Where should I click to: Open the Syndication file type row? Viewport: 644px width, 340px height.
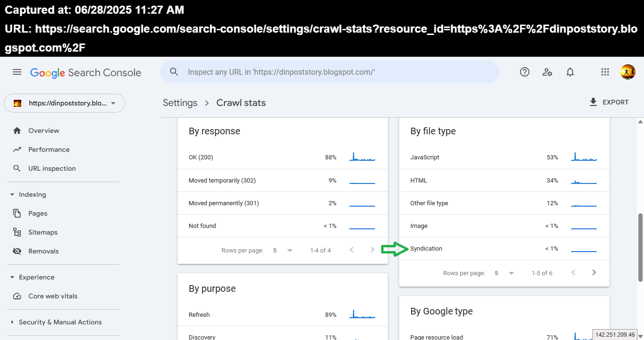504,249
